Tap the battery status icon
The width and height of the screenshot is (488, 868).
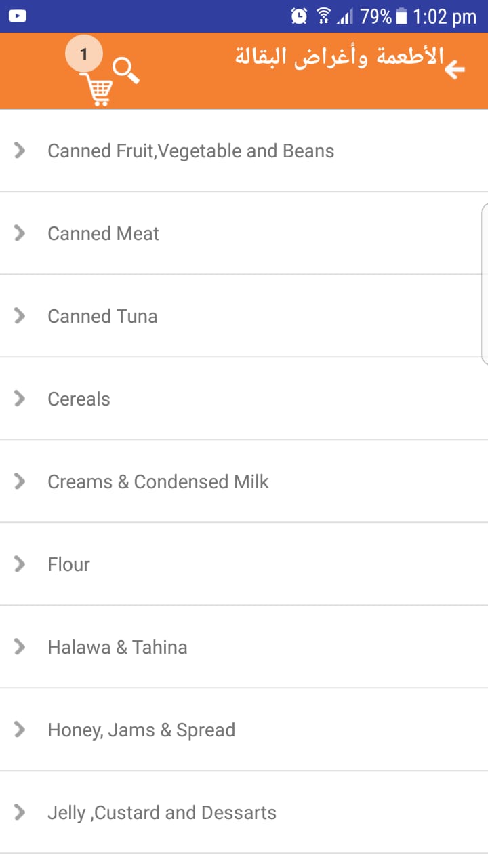(401, 16)
